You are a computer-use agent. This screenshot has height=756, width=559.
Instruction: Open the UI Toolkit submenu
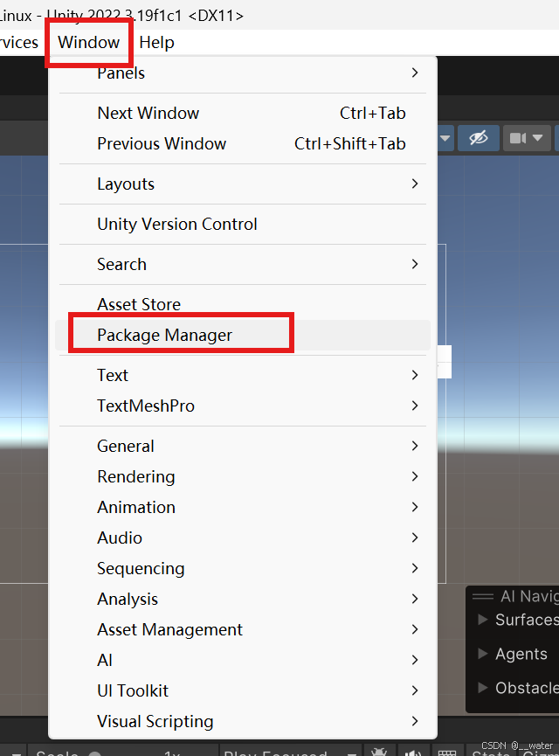[x=243, y=691]
